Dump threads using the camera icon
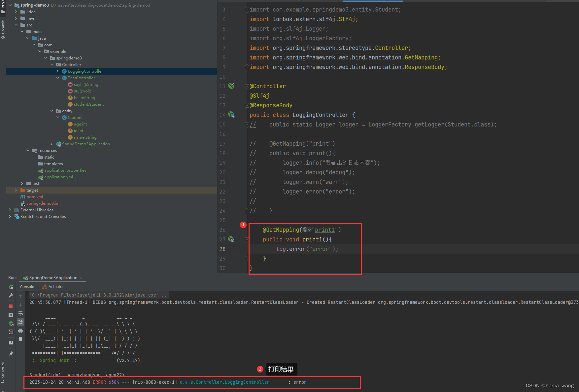Image resolution: width=579 pixels, height=392 pixels. coord(11,315)
